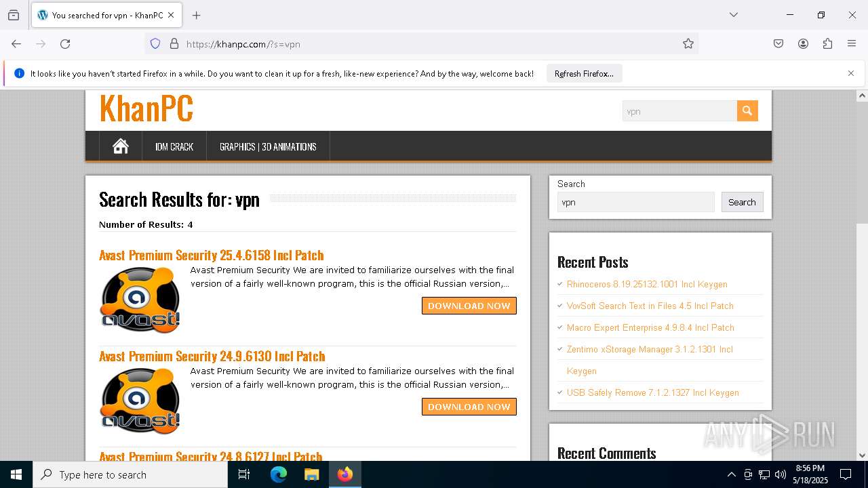Open taskbar clock showing 8:56 PM
Viewport: 868px width, 488px height.
pos(810,474)
